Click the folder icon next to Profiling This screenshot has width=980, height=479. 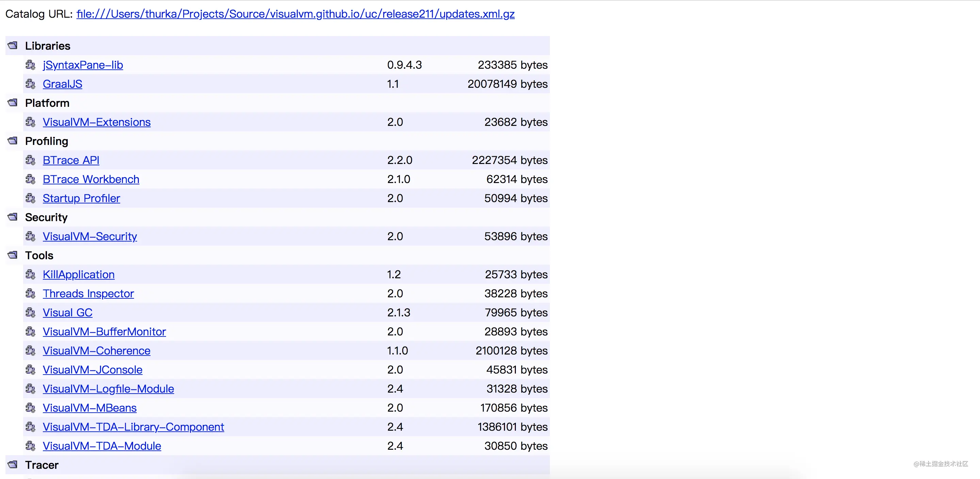pyautogui.click(x=13, y=141)
